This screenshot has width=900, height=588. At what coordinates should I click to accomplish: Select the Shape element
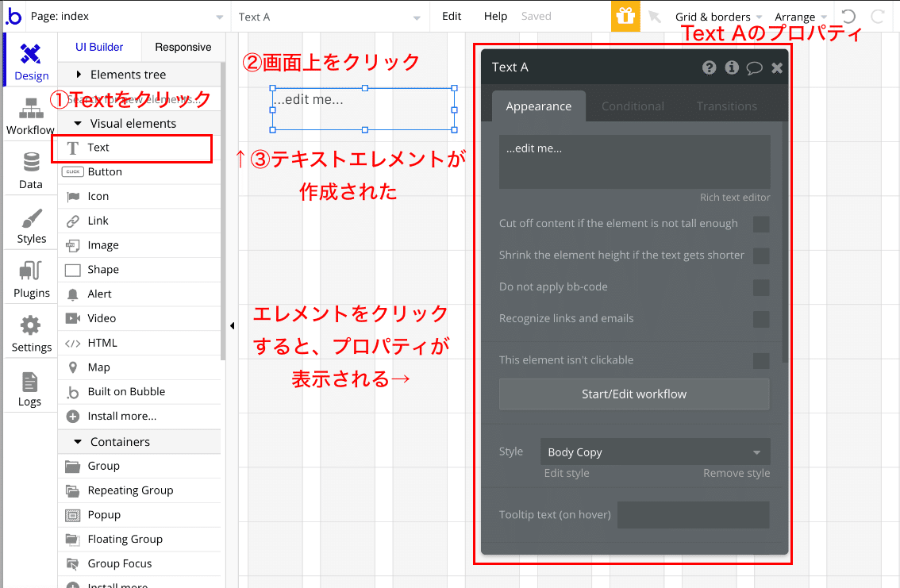pos(140,270)
